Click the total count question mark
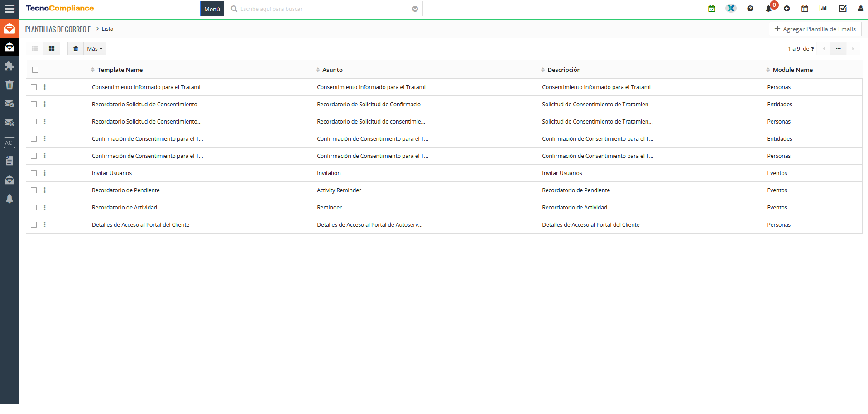Image resolution: width=868 pixels, height=414 pixels. (812, 49)
